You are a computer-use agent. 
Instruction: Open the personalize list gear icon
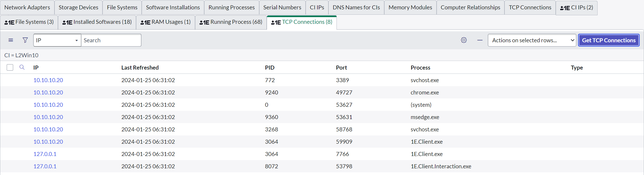coord(464,40)
